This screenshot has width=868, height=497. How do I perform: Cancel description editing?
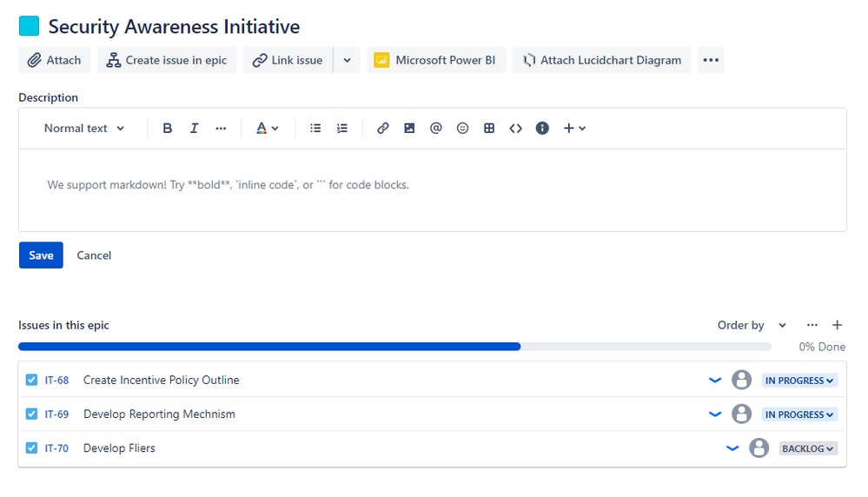[94, 255]
